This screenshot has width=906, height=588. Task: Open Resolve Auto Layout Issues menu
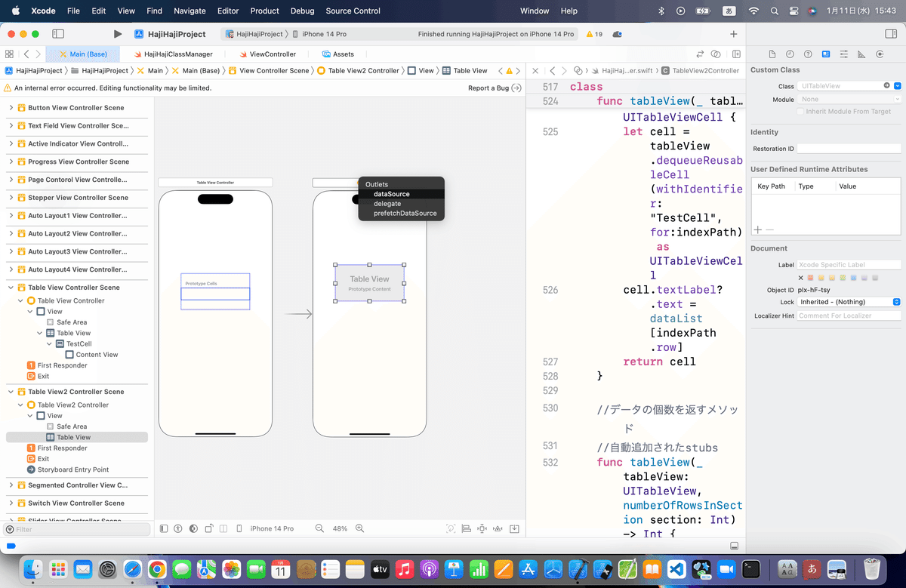[498, 529]
